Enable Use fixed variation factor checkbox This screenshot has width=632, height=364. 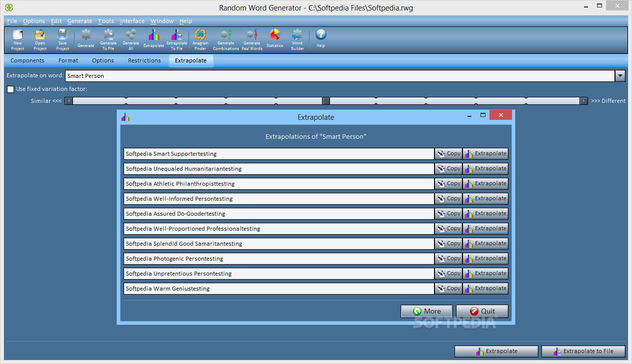pyautogui.click(x=10, y=89)
